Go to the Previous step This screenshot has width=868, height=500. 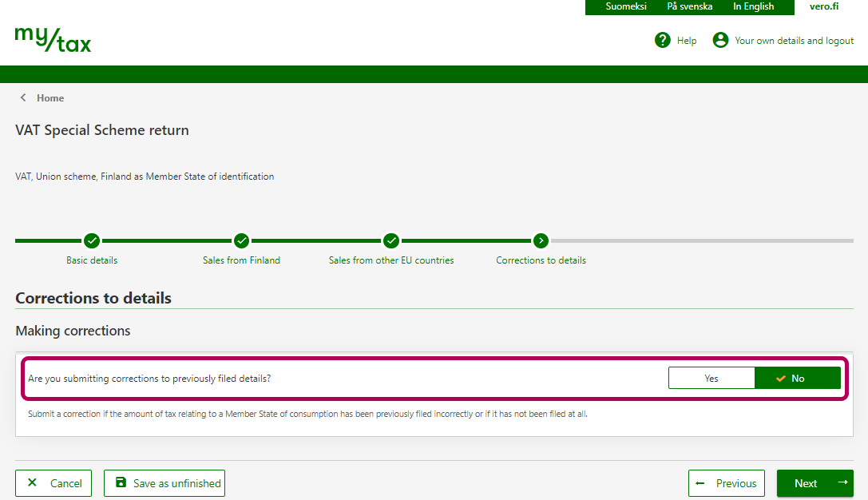727,483
